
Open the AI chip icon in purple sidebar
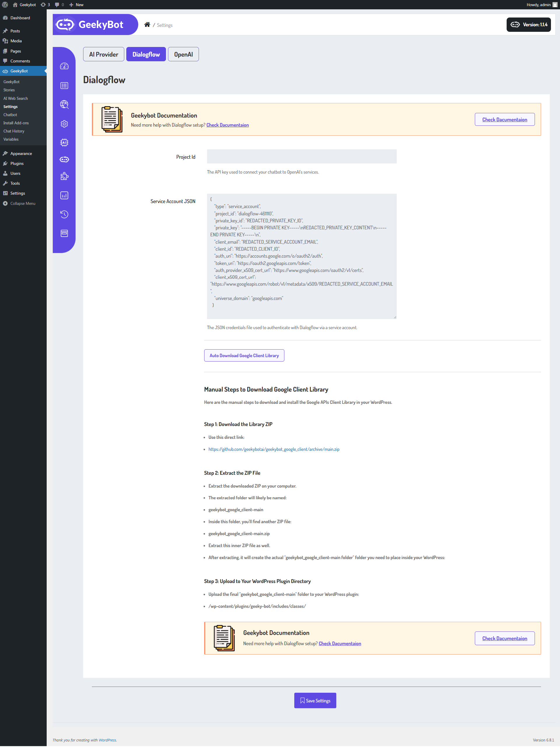64,142
